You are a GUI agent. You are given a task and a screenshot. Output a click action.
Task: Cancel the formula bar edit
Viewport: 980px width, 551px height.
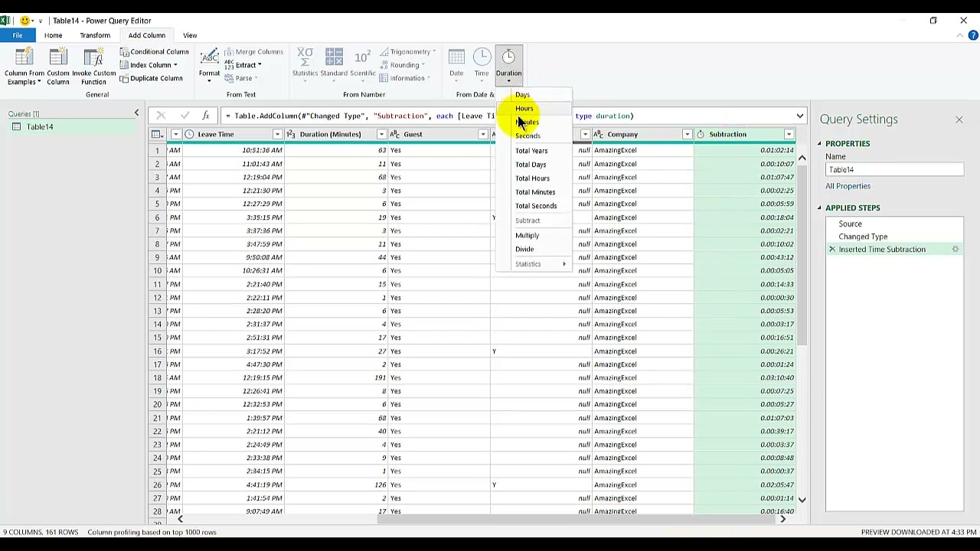(161, 116)
